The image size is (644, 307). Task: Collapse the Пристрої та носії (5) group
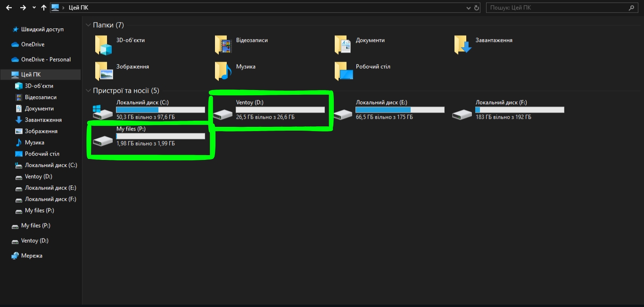coord(88,90)
